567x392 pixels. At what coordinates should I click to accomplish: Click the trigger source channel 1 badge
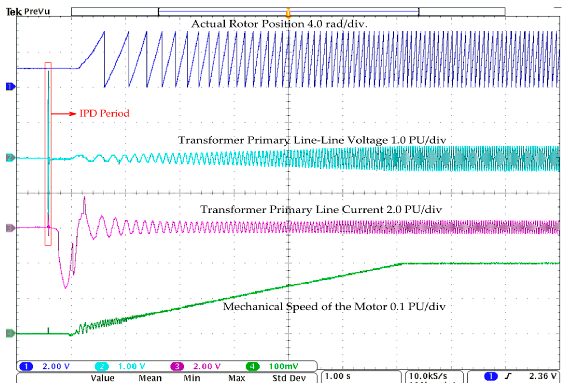pos(491,376)
